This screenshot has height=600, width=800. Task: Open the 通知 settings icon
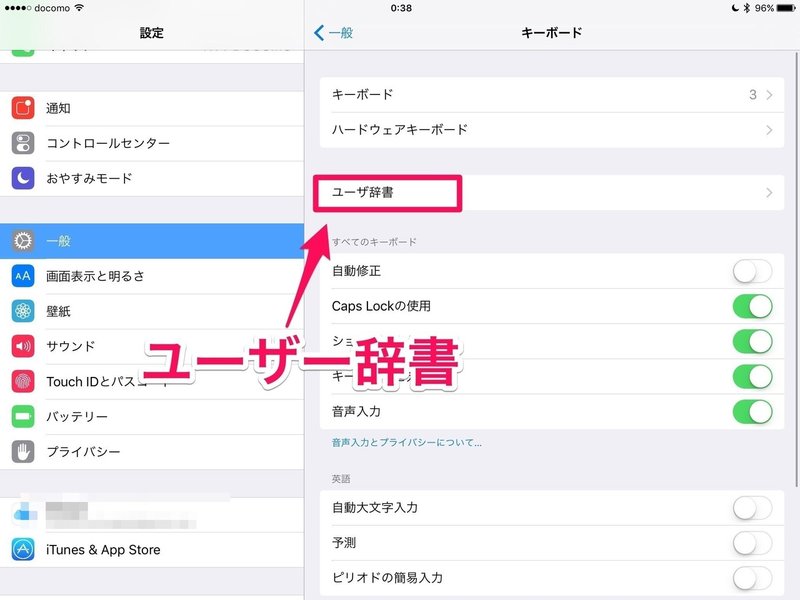click(23, 108)
